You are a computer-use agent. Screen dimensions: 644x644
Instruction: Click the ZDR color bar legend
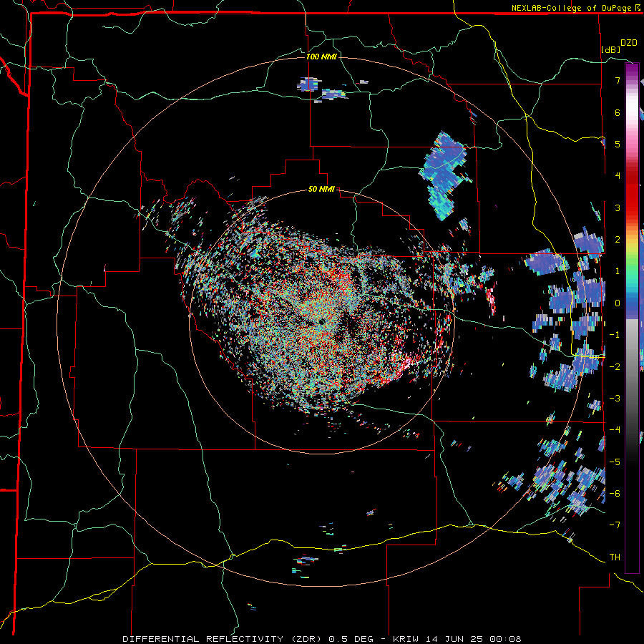632,318
